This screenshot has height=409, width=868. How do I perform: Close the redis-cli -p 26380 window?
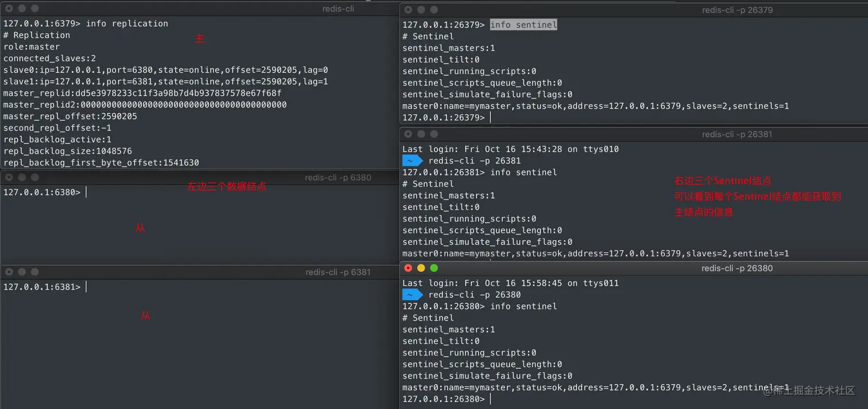point(408,268)
